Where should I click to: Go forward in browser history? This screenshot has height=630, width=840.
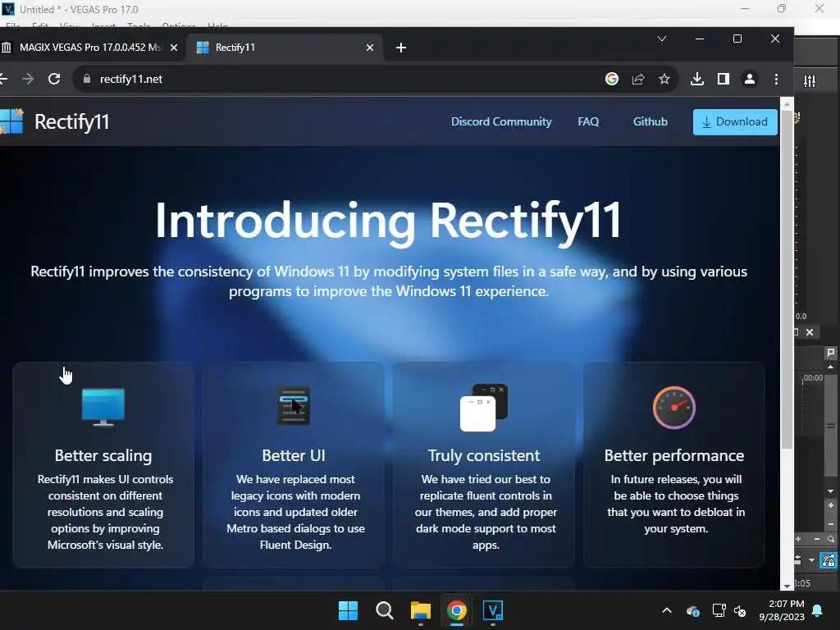click(28, 79)
